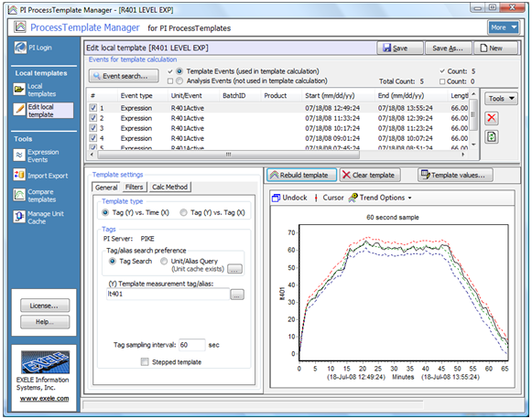Open the Help dialog
This screenshot has width=532, height=419.
[45, 322]
